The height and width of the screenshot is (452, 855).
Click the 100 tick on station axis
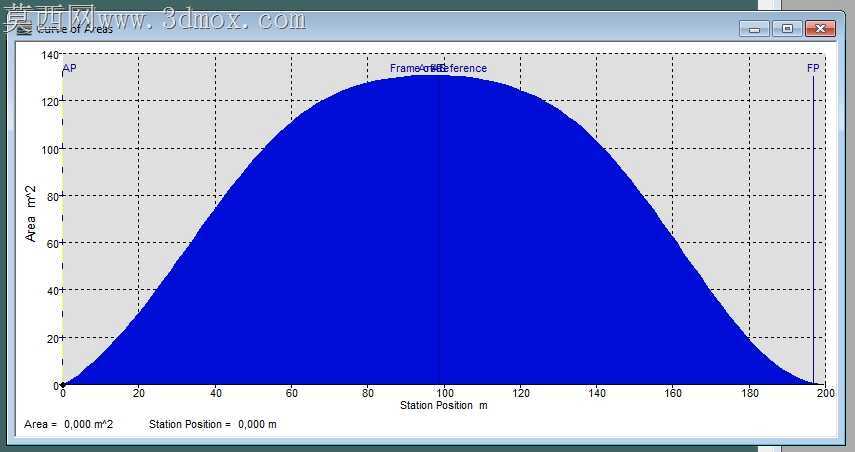coord(444,393)
